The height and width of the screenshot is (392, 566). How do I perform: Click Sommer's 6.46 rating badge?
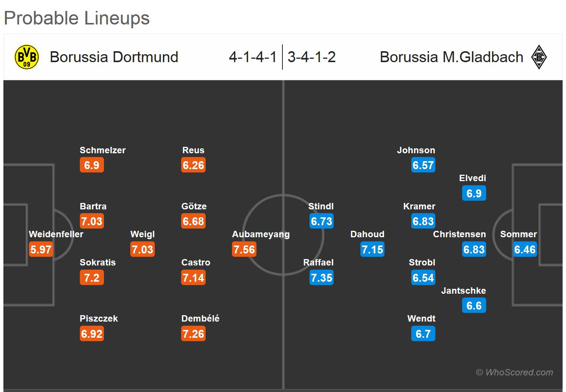(x=525, y=249)
